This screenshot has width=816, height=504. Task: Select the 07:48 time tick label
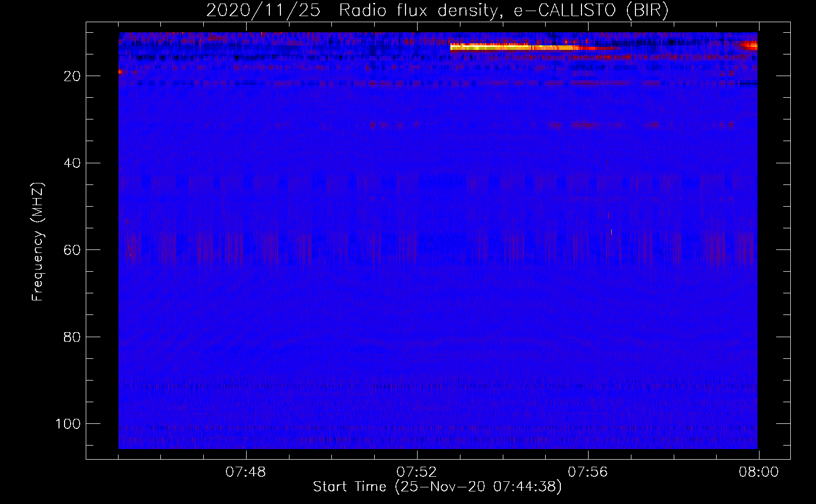[x=246, y=472]
